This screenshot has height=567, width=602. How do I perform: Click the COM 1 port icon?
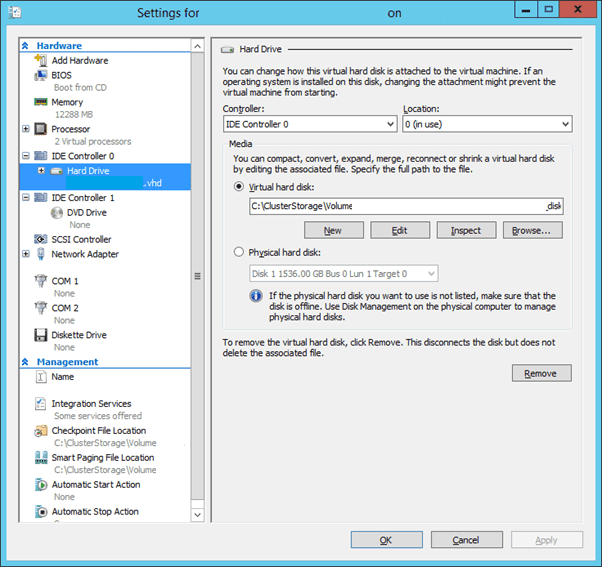point(40,281)
